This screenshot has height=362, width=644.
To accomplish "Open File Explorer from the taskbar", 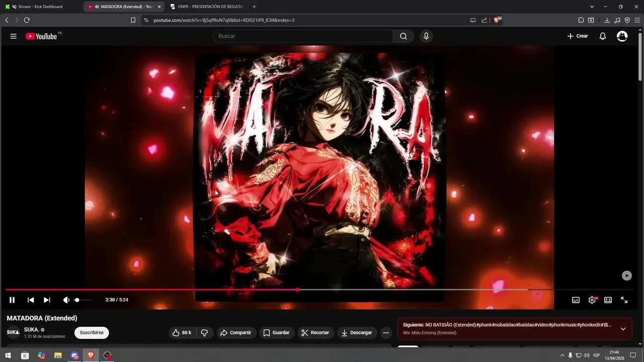I will pyautogui.click(x=58, y=355).
